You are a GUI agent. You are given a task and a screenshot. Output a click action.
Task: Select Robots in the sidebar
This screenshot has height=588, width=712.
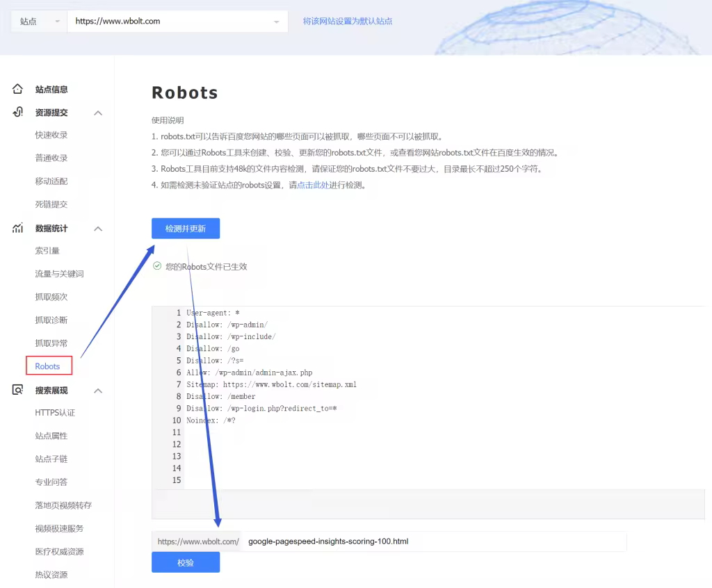pos(47,366)
